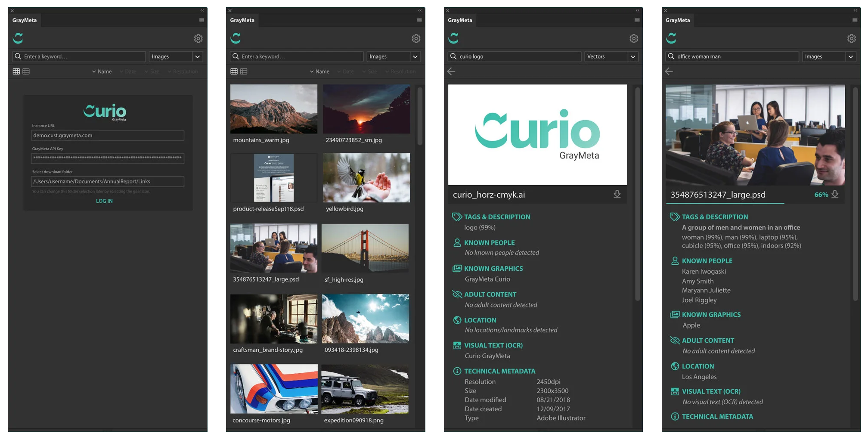Click the Instance URL field
The width and height of the screenshot is (868, 440).
click(108, 136)
